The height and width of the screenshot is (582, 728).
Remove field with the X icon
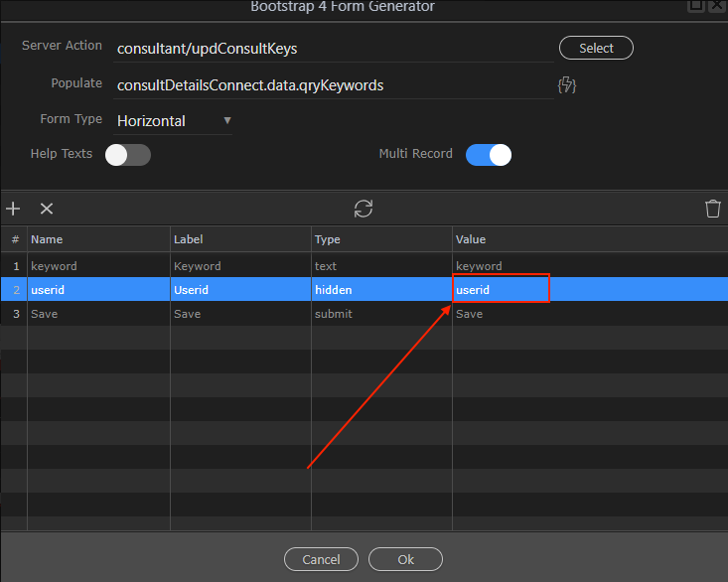coord(46,209)
